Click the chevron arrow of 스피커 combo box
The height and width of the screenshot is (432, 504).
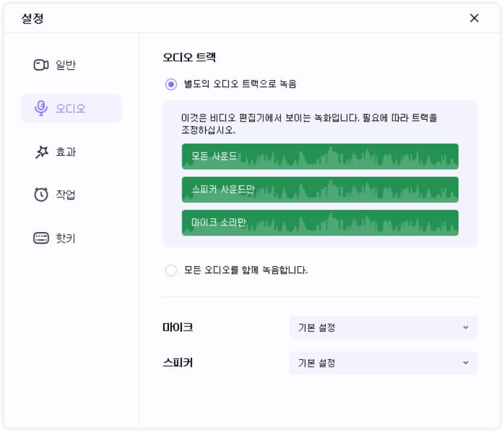(x=465, y=363)
